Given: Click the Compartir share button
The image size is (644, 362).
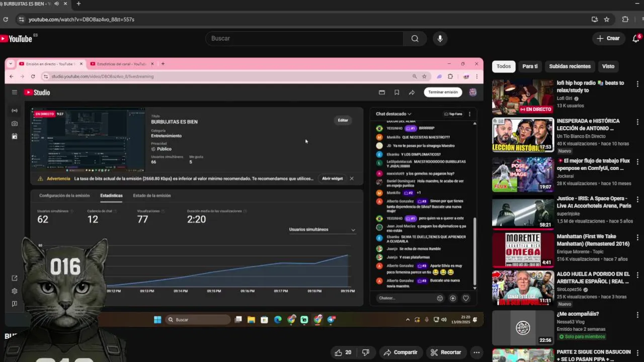Looking at the screenshot, I should tap(400, 352).
